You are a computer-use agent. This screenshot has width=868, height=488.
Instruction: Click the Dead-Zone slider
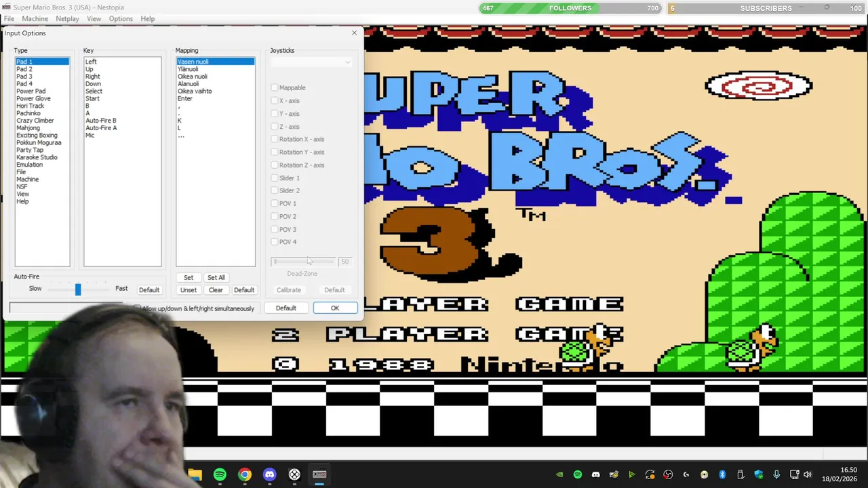pyautogui.click(x=303, y=262)
